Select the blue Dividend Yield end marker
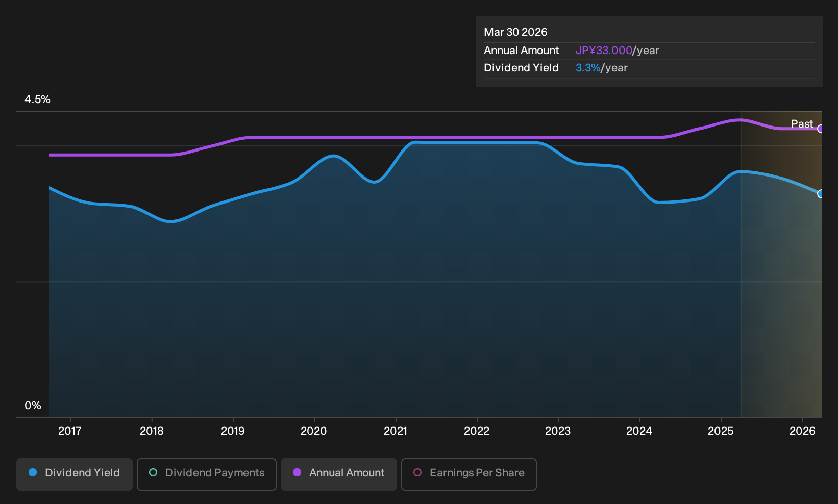Viewport: 838px width, 504px height. 821,194
